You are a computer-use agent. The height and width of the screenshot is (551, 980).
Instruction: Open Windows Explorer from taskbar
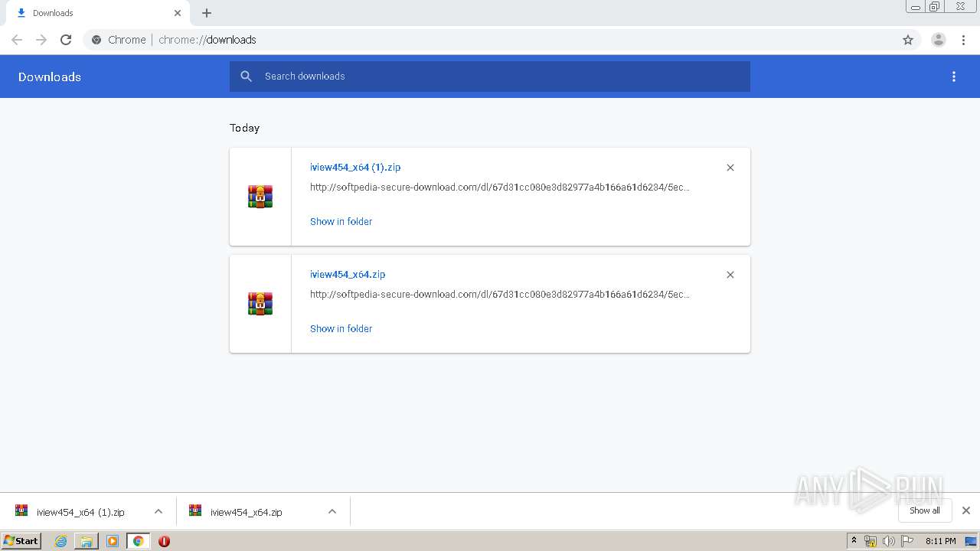click(x=87, y=541)
